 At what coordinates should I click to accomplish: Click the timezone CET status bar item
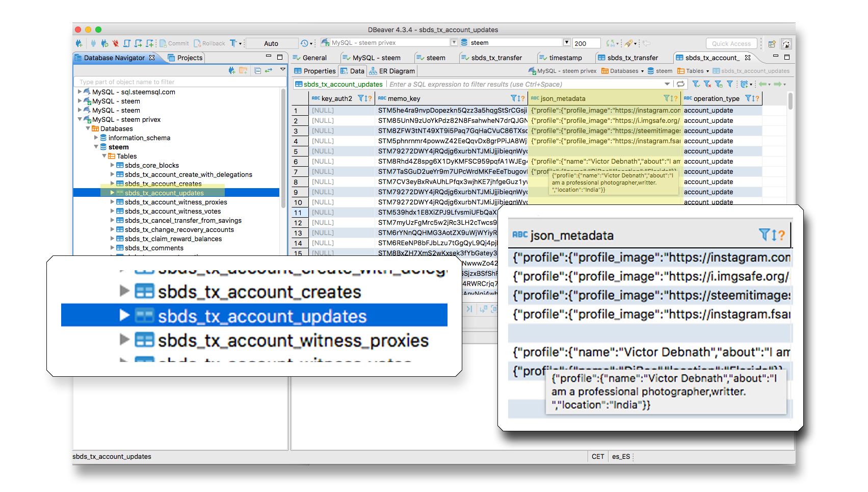click(598, 456)
